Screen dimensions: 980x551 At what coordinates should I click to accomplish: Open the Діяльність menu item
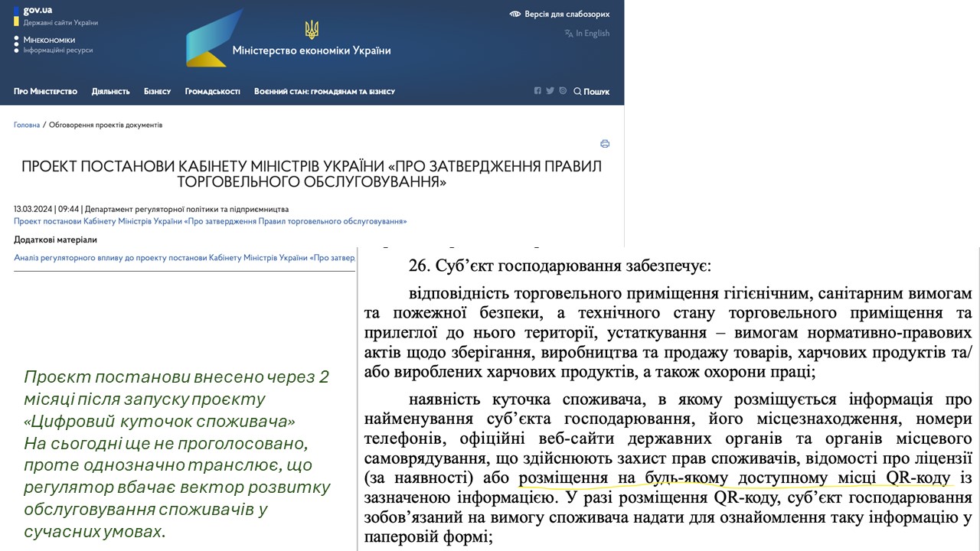110,91
